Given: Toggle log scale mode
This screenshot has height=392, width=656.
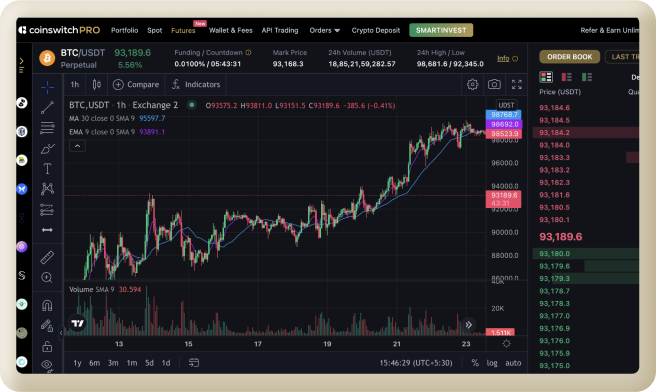Looking at the screenshot, I should click(492, 363).
